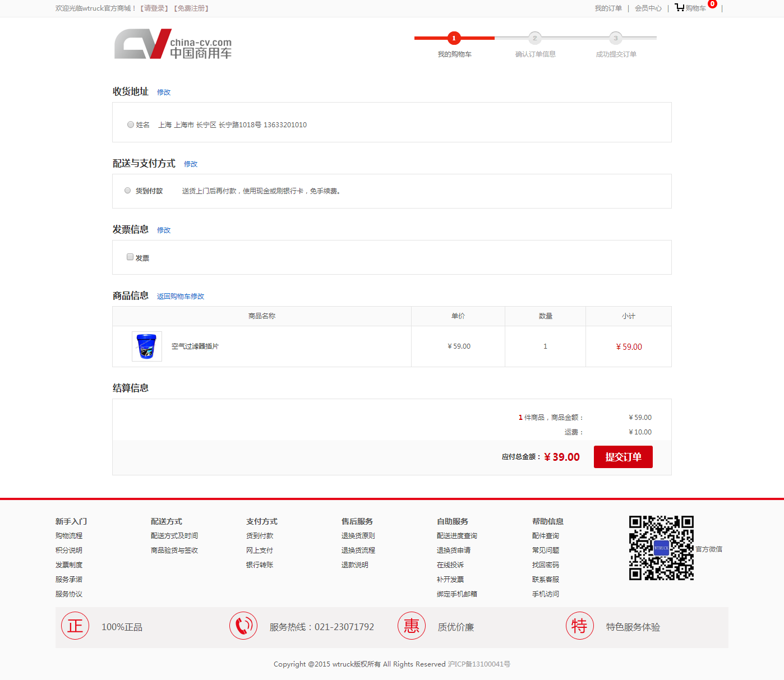Check the 发票 invoice checkbox
Viewport: 784px width, 680px height.
(x=130, y=257)
